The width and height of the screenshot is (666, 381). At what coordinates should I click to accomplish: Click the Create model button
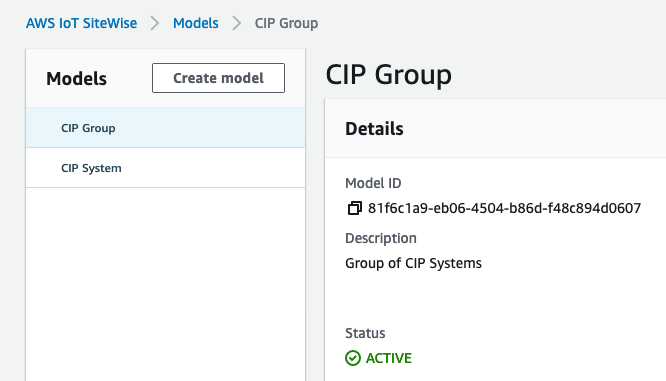[218, 78]
